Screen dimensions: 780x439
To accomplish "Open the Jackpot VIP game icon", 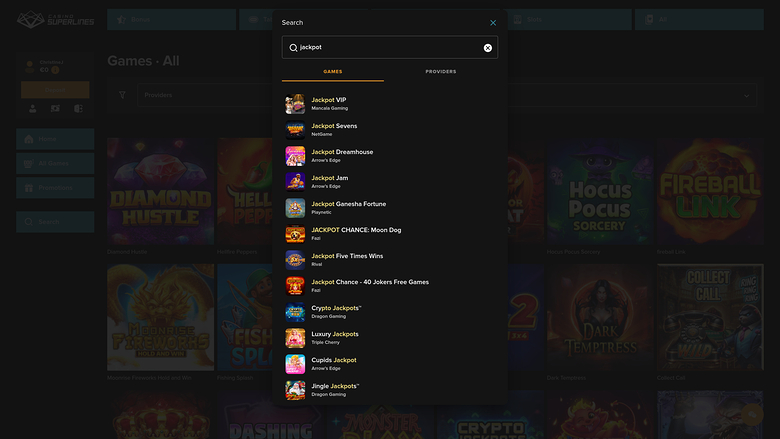I will pyautogui.click(x=295, y=104).
